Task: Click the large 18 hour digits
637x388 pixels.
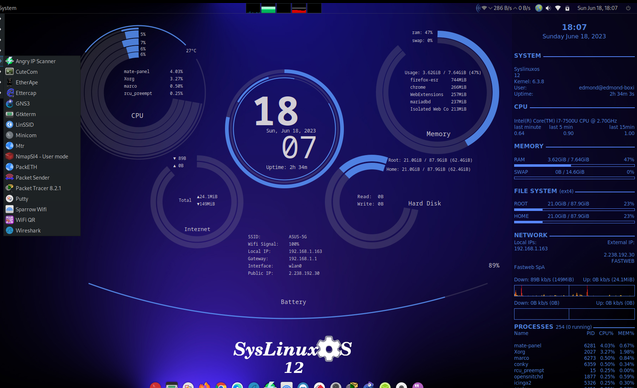Action: [x=276, y=111]
